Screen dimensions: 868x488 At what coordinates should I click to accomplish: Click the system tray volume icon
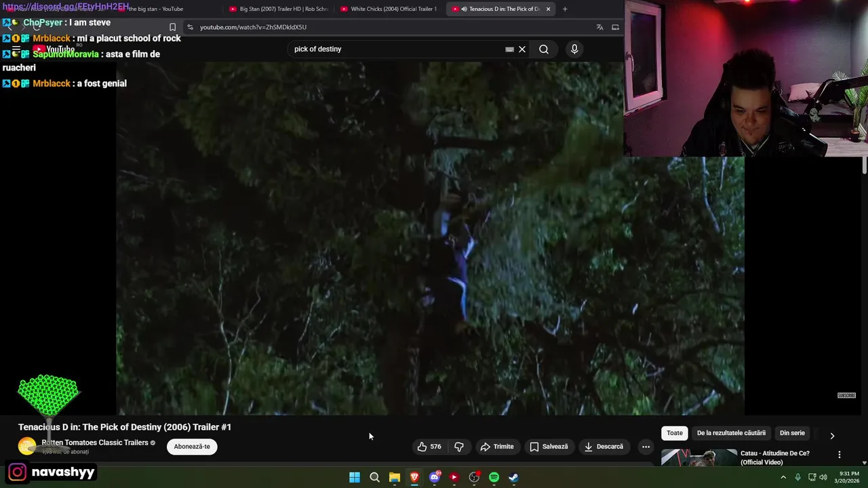[823, 477]
